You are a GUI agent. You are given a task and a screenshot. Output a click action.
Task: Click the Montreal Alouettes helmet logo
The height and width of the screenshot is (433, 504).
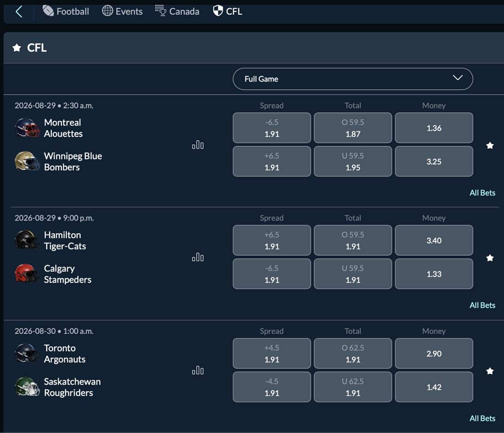[27, 128]
